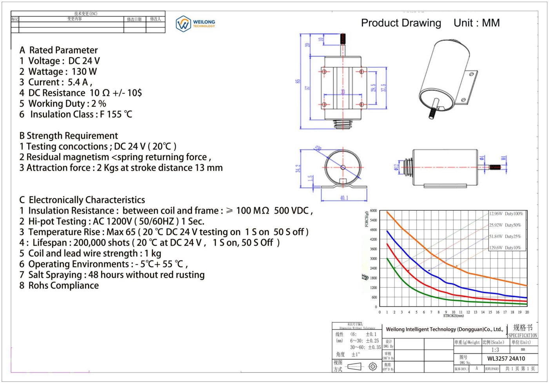Click the "变更内容" column header
This screenshot has width=554, height=392.
74,19
